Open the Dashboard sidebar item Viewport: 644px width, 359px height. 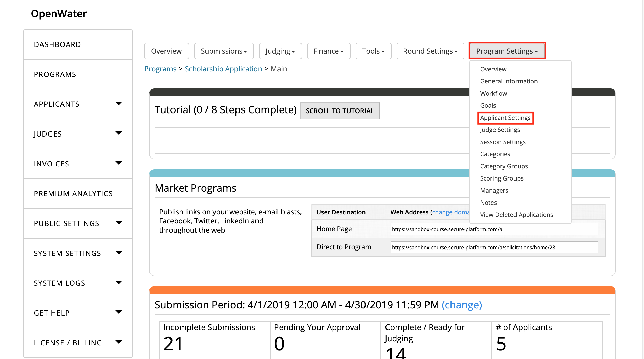point(78,44)
